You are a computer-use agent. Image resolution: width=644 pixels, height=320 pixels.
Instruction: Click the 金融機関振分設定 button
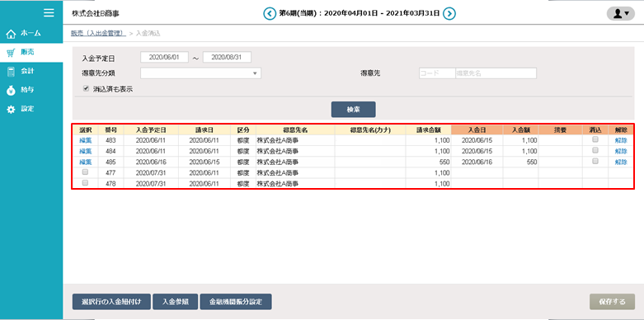click(x=236, y=302)
